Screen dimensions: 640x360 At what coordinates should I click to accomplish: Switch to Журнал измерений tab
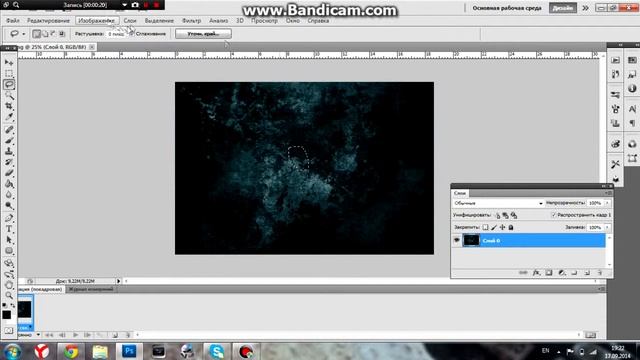coord(91,289)
